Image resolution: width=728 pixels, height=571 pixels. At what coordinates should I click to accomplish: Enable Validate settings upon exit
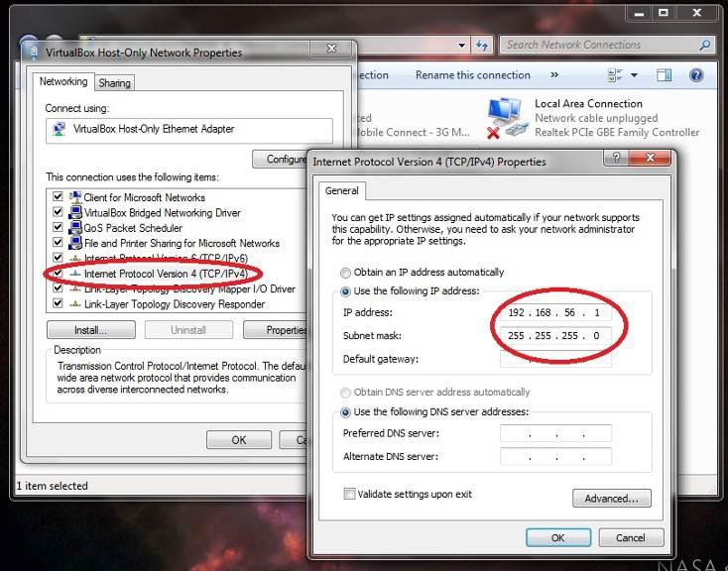pos(349,494)
